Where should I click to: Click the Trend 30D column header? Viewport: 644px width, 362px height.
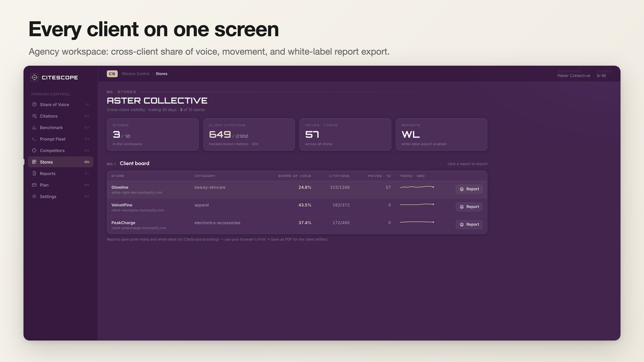[412, 176]
